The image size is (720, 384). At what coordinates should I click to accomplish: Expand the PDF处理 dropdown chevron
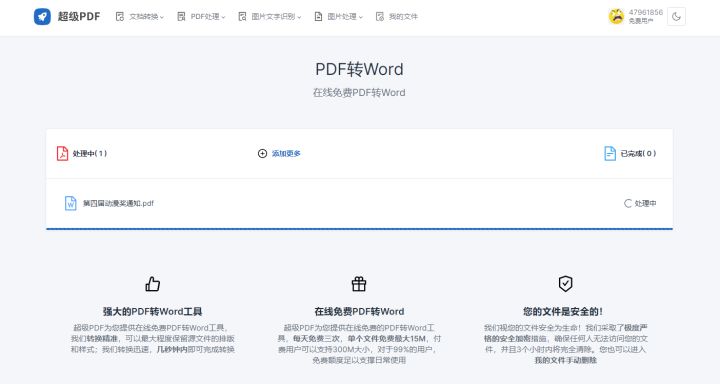223,17
